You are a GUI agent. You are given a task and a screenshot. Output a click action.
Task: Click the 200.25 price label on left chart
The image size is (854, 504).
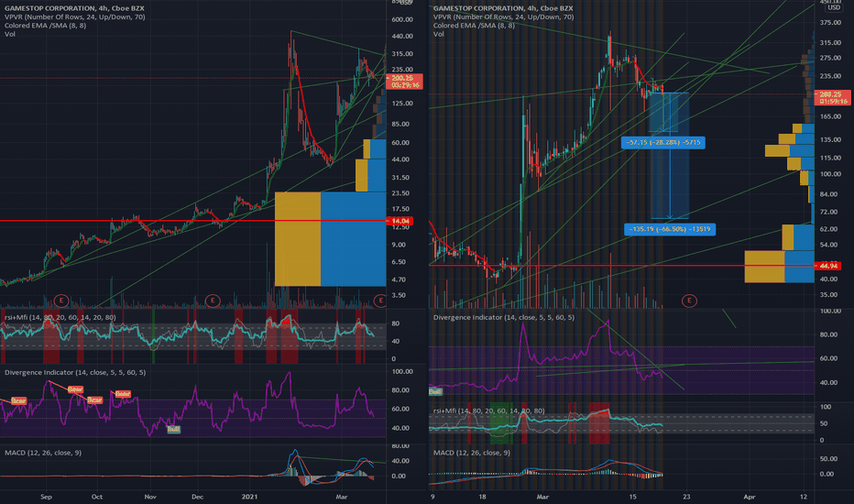point(402,78)
